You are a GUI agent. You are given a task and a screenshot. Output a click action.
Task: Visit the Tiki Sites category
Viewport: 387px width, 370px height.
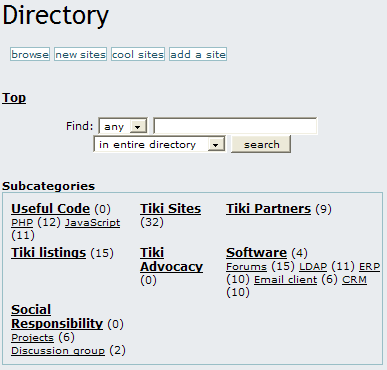[x=170, y=209]
